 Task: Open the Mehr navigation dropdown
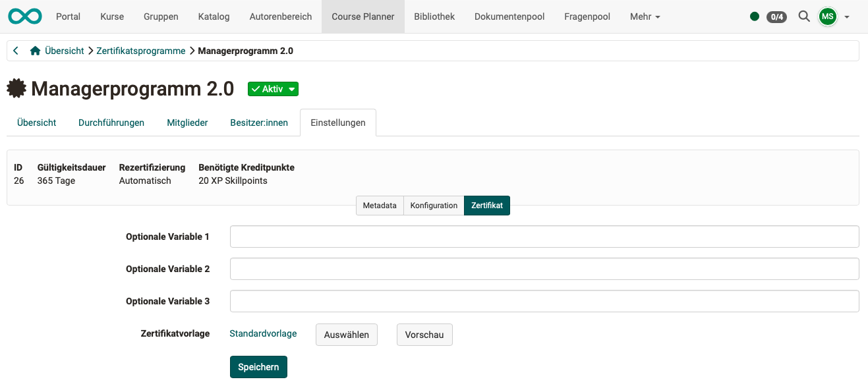(x=645, y=16)
